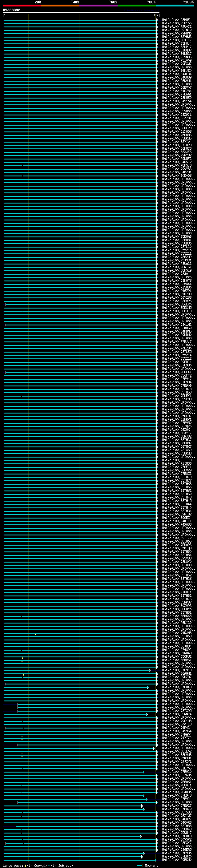Select hit label UniRef100_Q3SB00
The width and height of the screenshot is (197, 868).
coord(177,111)
